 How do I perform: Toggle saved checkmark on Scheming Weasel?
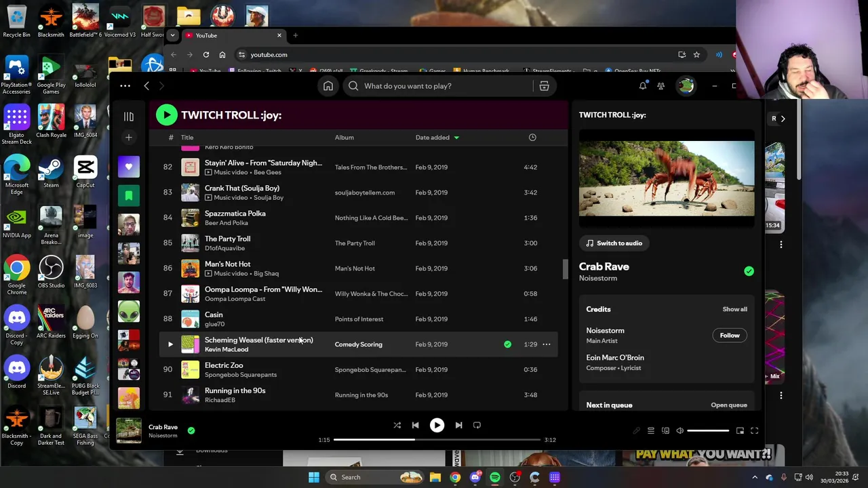(507, 344)
